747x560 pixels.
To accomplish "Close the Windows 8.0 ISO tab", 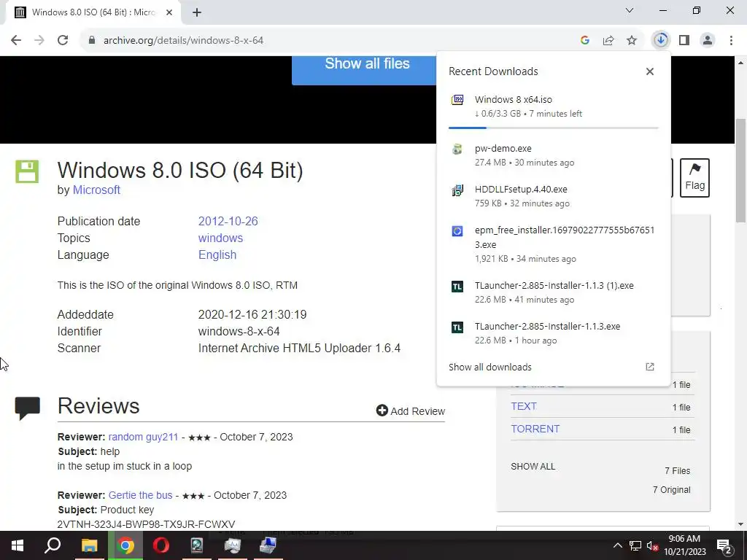I will (x=169, y=12).
